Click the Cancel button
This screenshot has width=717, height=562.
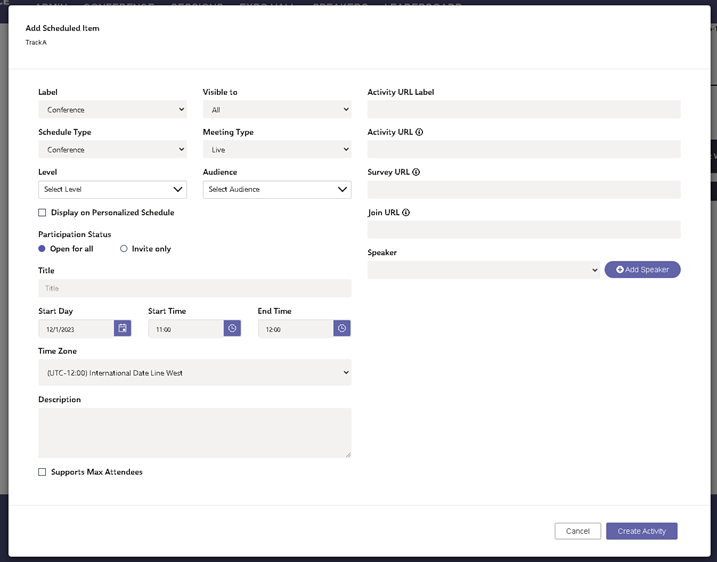[x=578, y=531]
